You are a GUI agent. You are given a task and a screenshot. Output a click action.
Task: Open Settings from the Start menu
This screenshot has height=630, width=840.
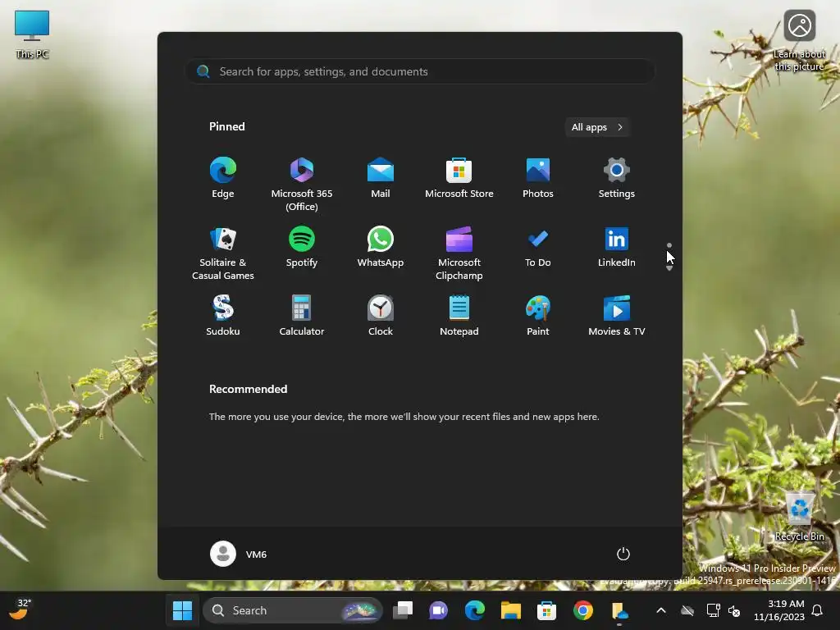point(617,178)
